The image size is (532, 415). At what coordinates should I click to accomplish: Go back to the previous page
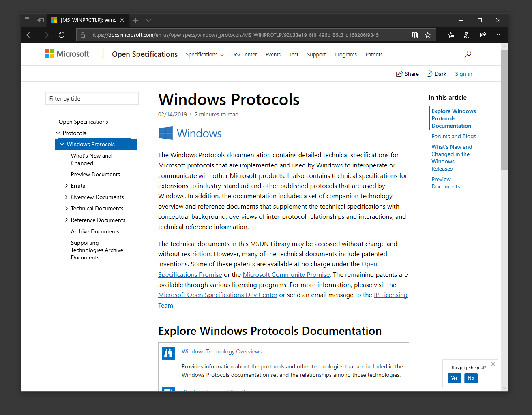pyautogui.click(x=29, y=35)
